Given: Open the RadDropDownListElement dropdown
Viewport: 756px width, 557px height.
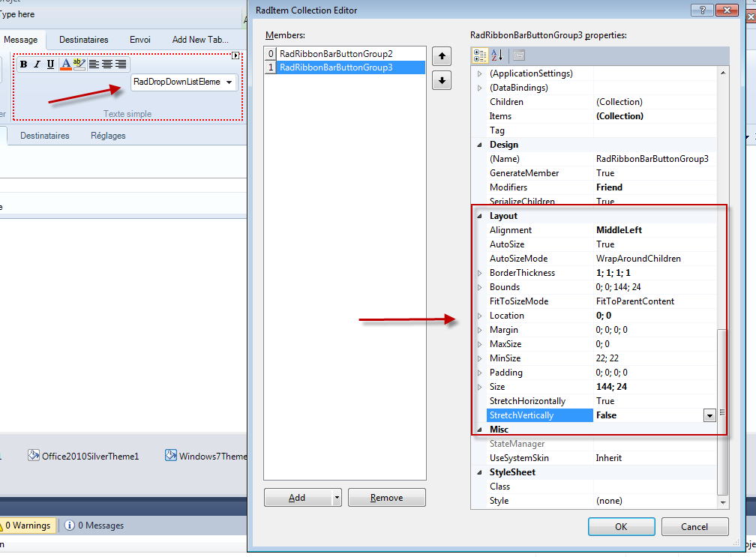Looking at the screenshot, I should click(x=229, y=82).
